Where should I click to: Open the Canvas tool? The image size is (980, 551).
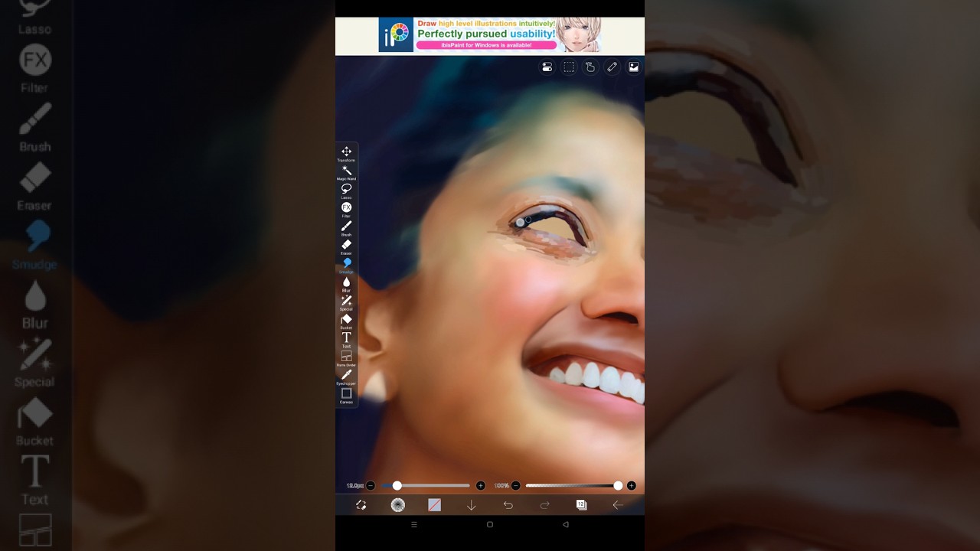point(346,396)
